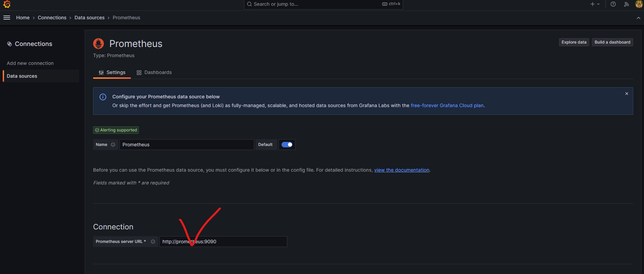The image size is (644, 274).
Task: Click the Connection section heading
Action: point(113,227)
